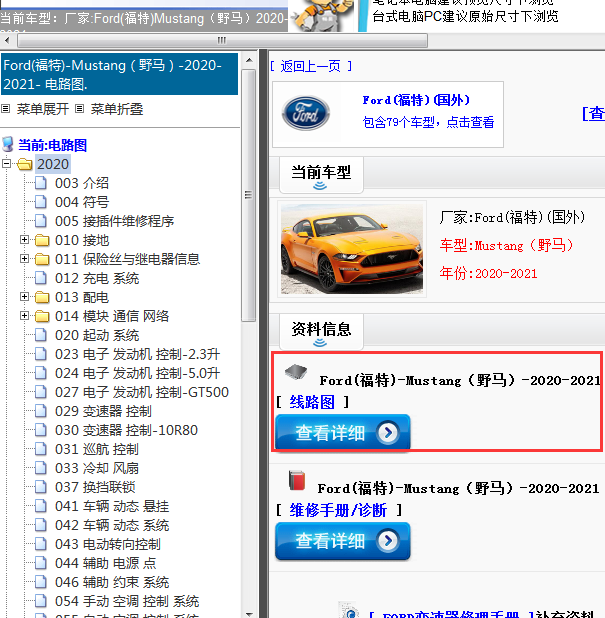This screenshot has width=605, height=618.
Task: Open tree item 037 换挡联锁
Action: click(95, 487)
